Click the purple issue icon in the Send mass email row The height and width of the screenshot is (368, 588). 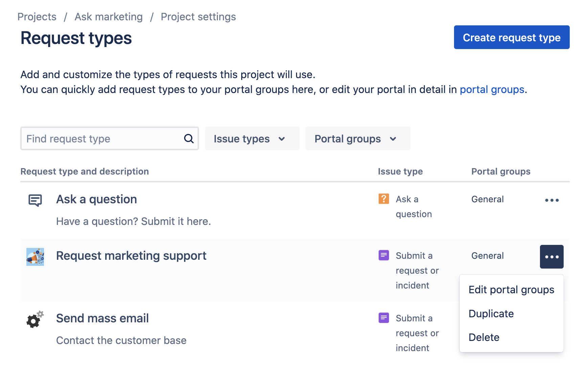pos(384,318)
